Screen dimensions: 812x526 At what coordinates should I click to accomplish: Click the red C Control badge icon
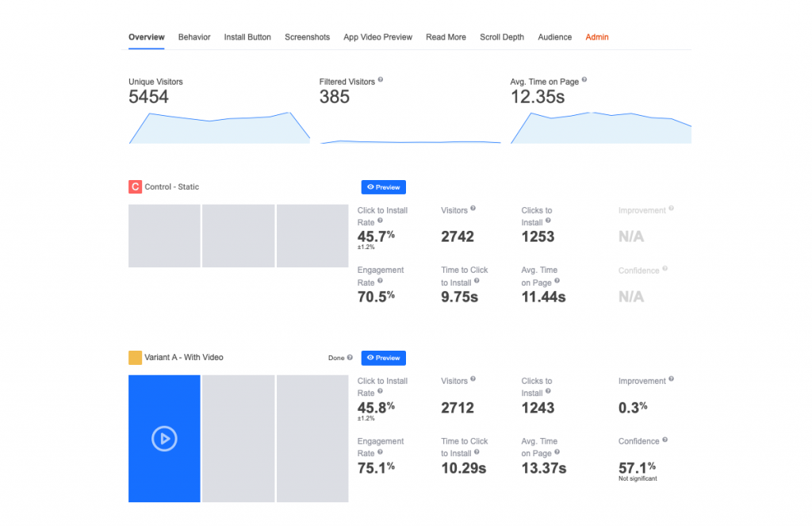point(135,186)
